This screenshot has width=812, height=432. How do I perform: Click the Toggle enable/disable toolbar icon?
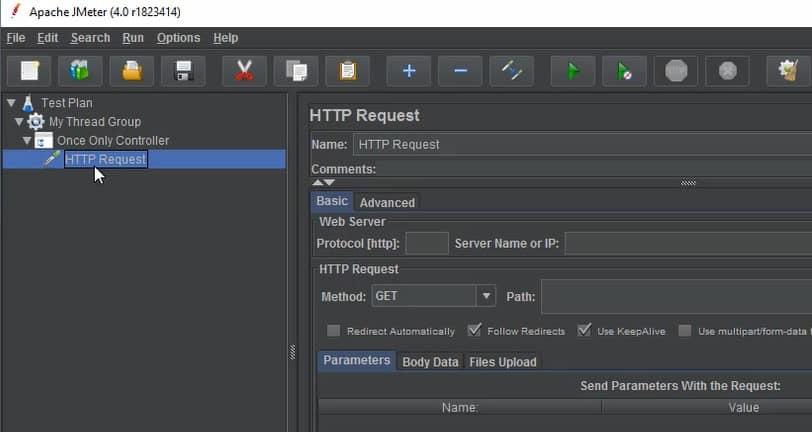(x=511, y=70)
